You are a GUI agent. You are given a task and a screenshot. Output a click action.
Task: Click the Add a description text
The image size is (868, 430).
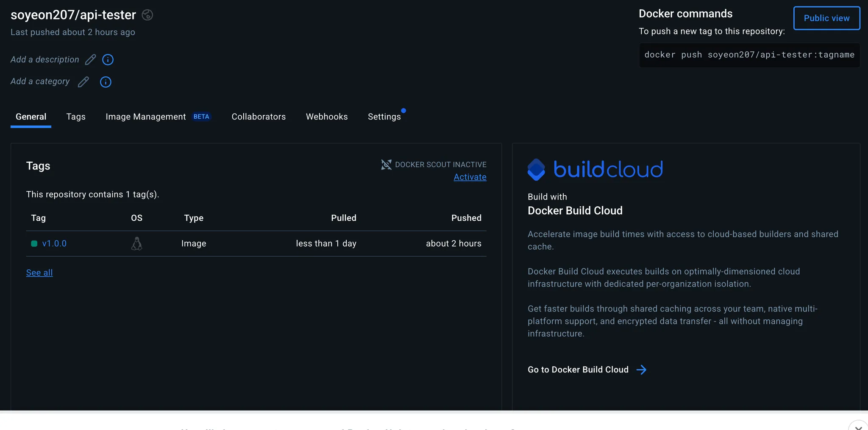coord(45,60)
